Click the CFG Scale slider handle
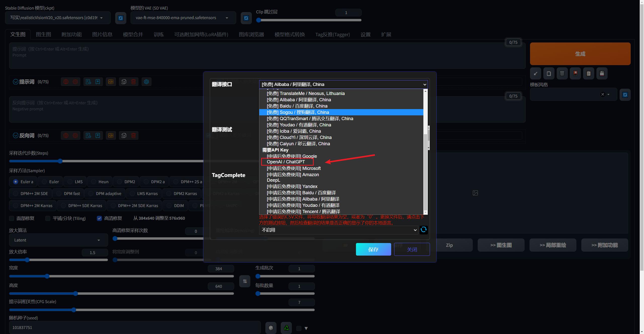This screenshot has height=334, width=644. 74,310
